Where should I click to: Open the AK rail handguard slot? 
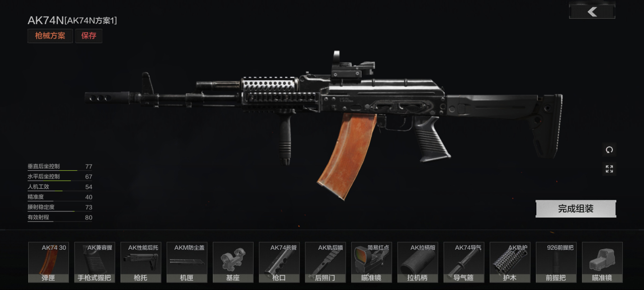click(510, 262)
